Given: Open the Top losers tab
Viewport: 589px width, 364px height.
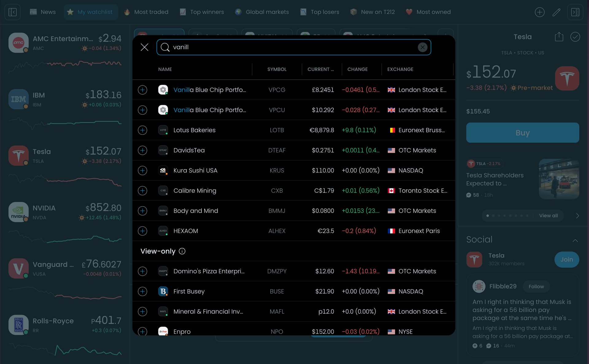Looking at the screenshot, I should [320, 12].
